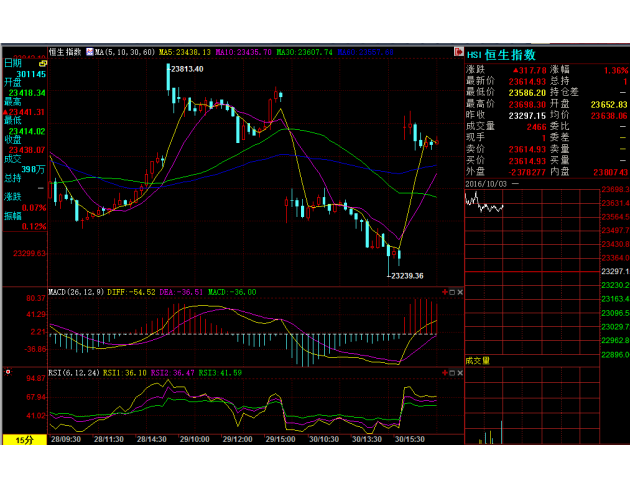Select the MA30:23607.74 value

(x=305, y=52)
